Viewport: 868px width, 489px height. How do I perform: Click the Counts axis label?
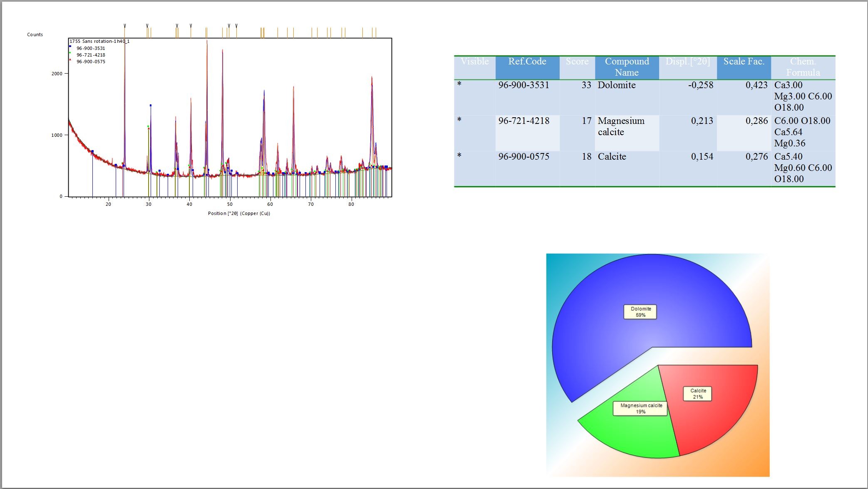point(35,35)
